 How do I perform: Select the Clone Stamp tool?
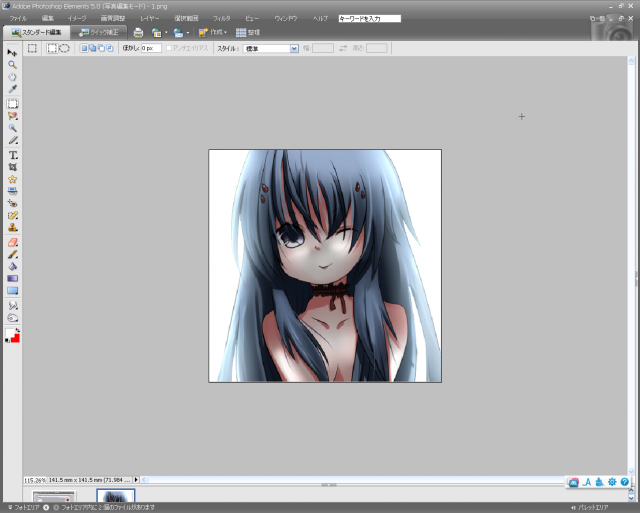pos(13,228)
